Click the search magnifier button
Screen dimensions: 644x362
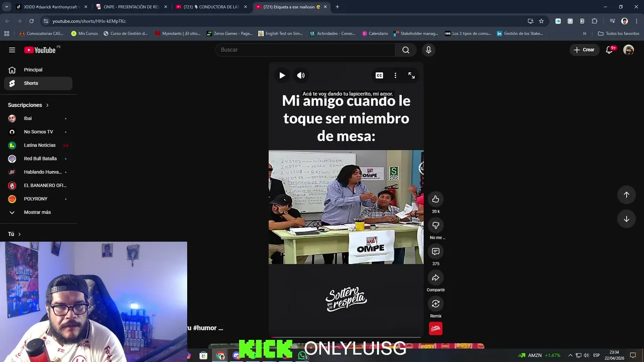pyautogui.click(x=406, y=50)
